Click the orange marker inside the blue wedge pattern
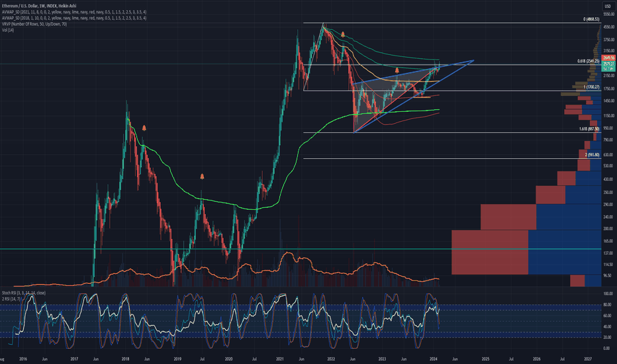The width and height of the screenshot is (617, 364). click(397, 70)
